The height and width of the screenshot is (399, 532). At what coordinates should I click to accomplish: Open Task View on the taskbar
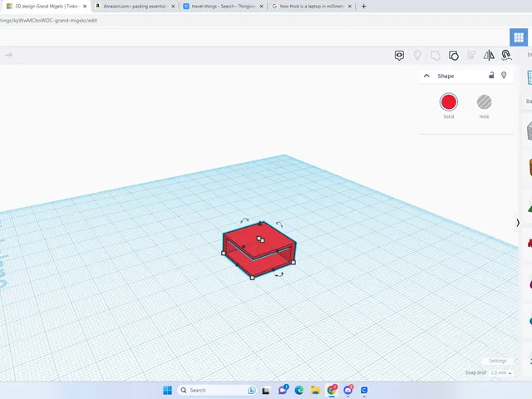click(x=266, y=391)
